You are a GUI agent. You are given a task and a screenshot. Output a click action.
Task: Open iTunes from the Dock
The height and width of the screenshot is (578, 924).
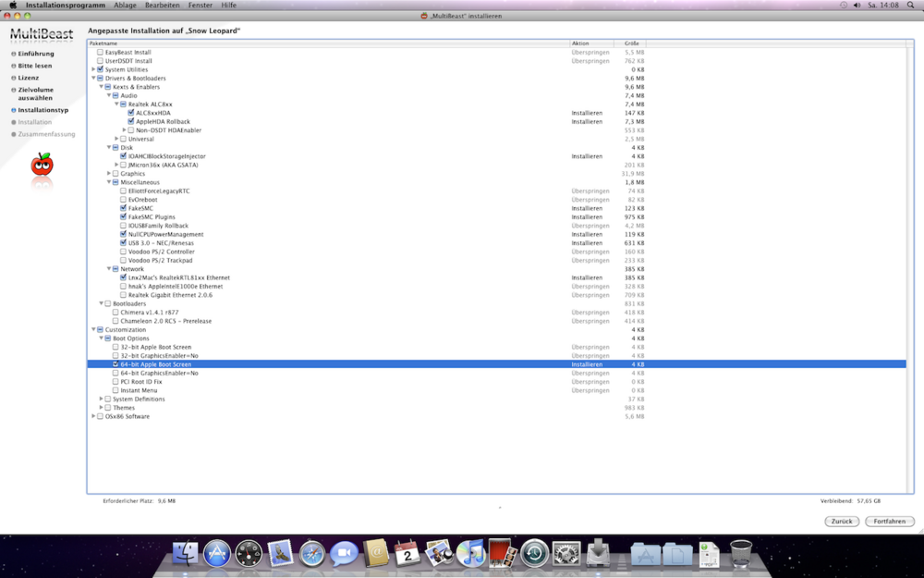[x=471, y=553]
